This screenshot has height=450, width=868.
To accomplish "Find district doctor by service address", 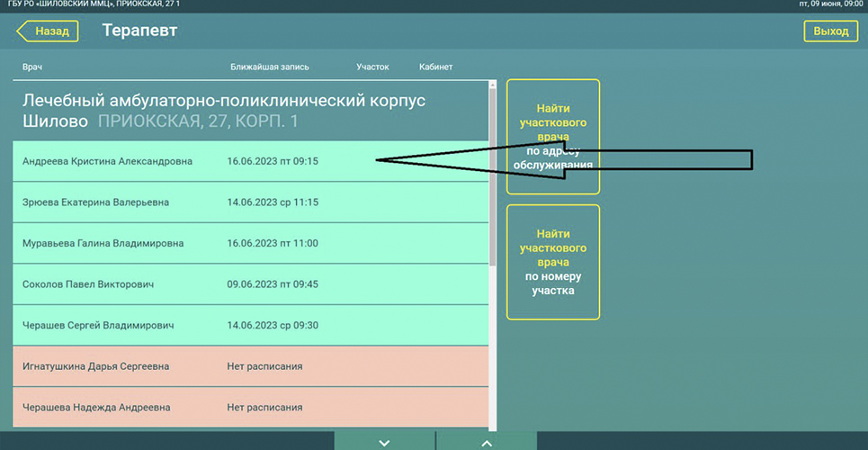I will (552, 136).
